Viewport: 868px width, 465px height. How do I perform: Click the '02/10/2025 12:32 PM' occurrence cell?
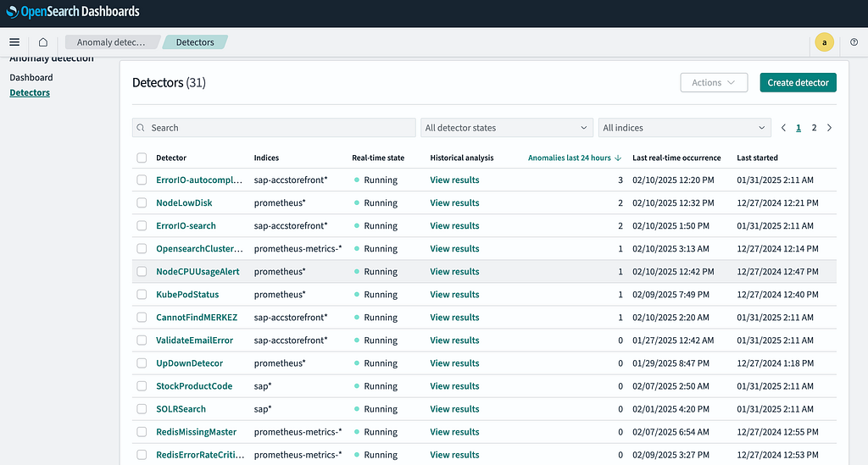[x=673, y=203]
